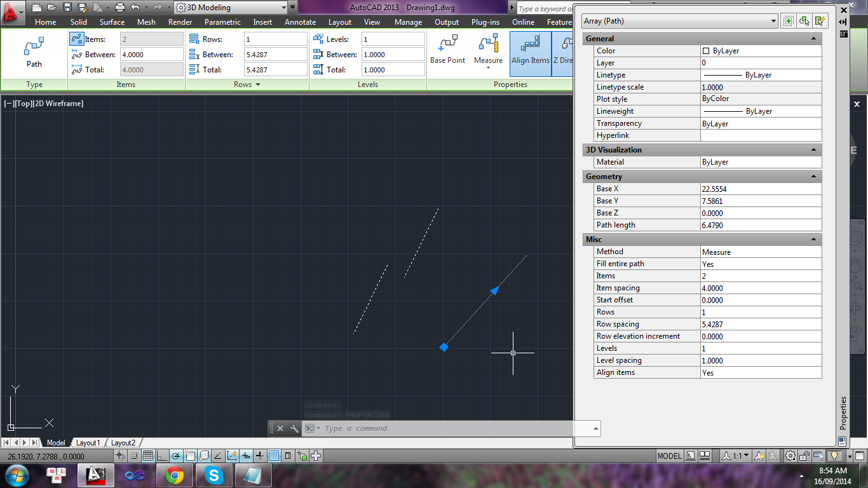Collapse the General section in Properties
This screenshot has width=868, height=488.
(x=813, y=39)
